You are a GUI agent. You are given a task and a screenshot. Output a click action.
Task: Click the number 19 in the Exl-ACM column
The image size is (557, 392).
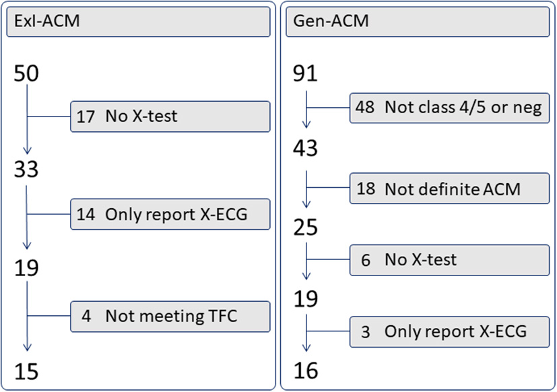click(x=27, y=267)
